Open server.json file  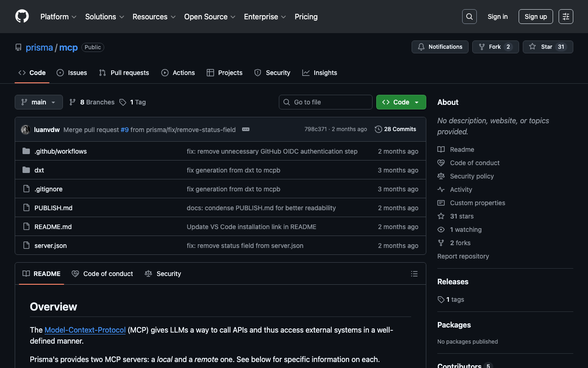[x=51, y=246]
